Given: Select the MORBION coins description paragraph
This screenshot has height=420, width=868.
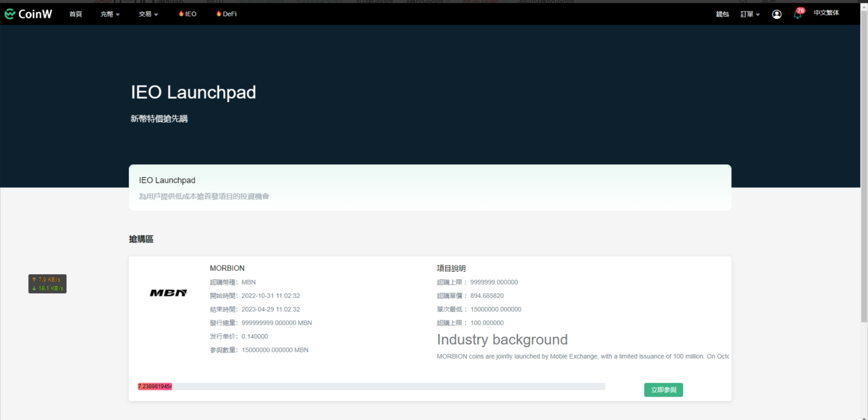Looking at the screenshot, I should (x=583, y=356).
